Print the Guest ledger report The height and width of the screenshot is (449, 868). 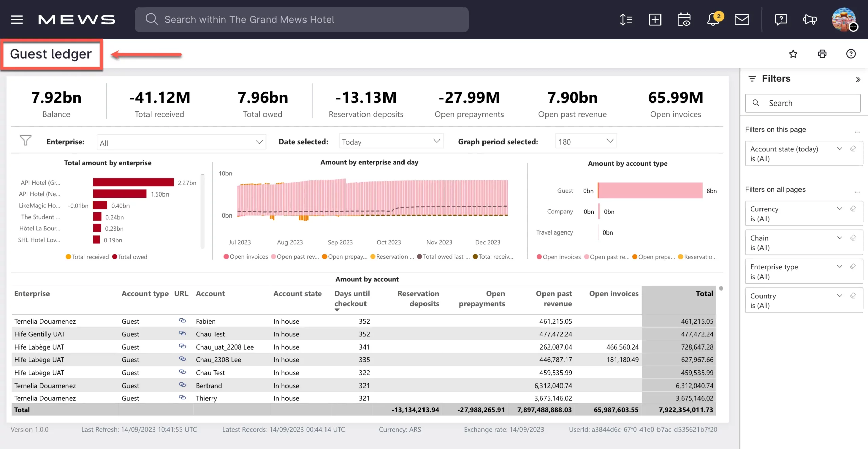pos(822,54)
